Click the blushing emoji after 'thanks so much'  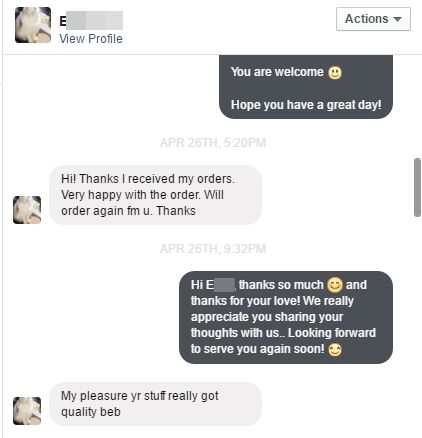click(x=335, y=285)
